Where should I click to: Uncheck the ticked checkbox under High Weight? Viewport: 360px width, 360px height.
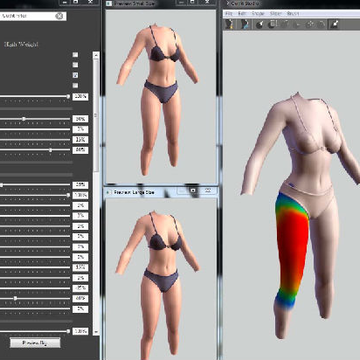tap(75, 75)
